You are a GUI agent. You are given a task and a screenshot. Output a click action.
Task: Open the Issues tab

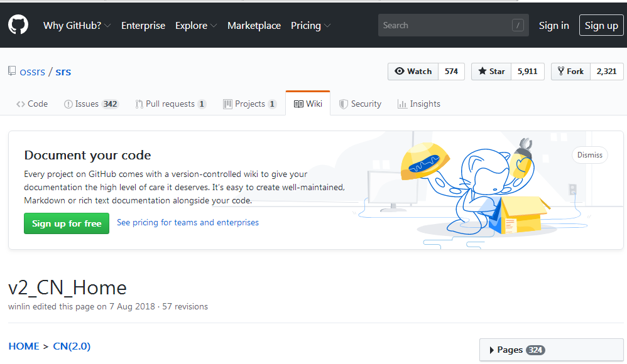pyautogui.click(x=91, y=104)
